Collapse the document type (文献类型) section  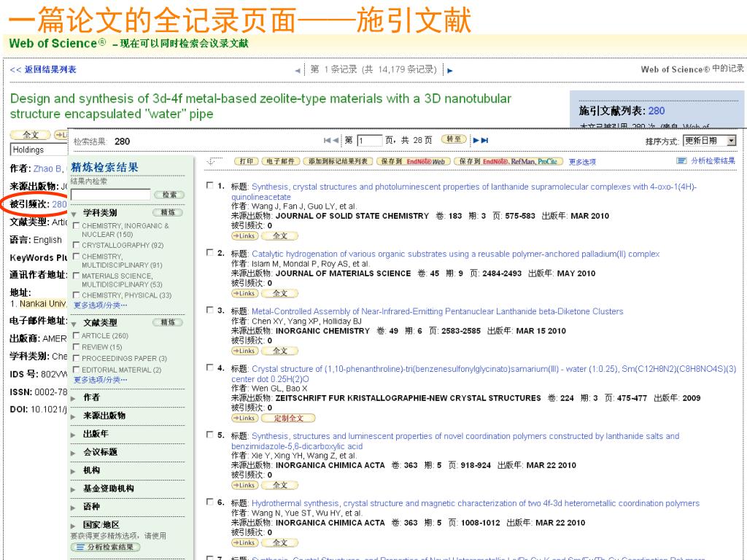(74, 324)
